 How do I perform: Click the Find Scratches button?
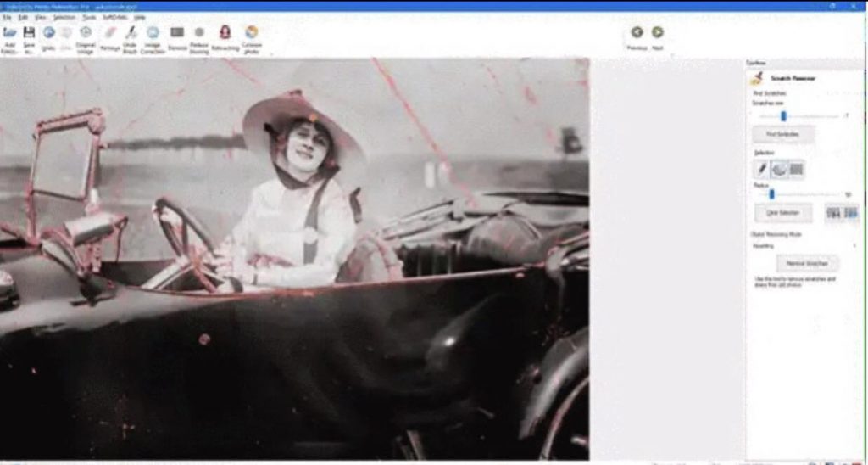click(x=783, y=134)
